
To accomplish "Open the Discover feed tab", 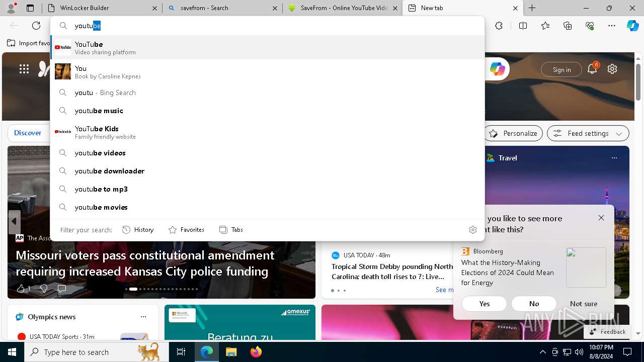I will coord(28,133).
